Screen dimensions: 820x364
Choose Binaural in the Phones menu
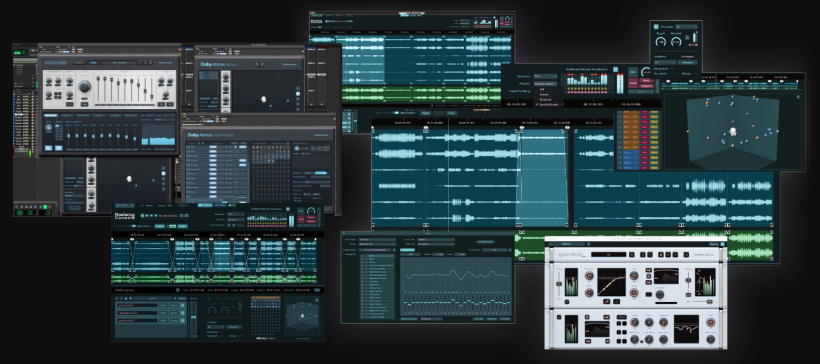[x=545, y=99]
